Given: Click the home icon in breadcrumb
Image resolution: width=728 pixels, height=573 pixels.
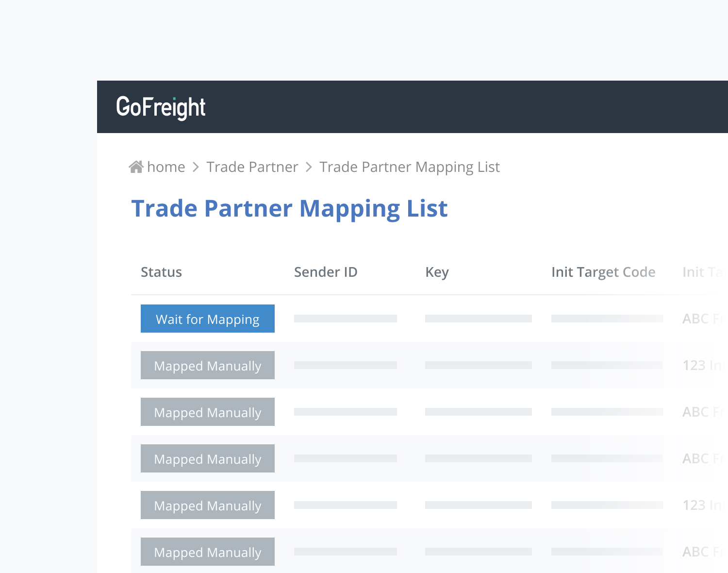Looking at the screenshot, I should 136,167.
